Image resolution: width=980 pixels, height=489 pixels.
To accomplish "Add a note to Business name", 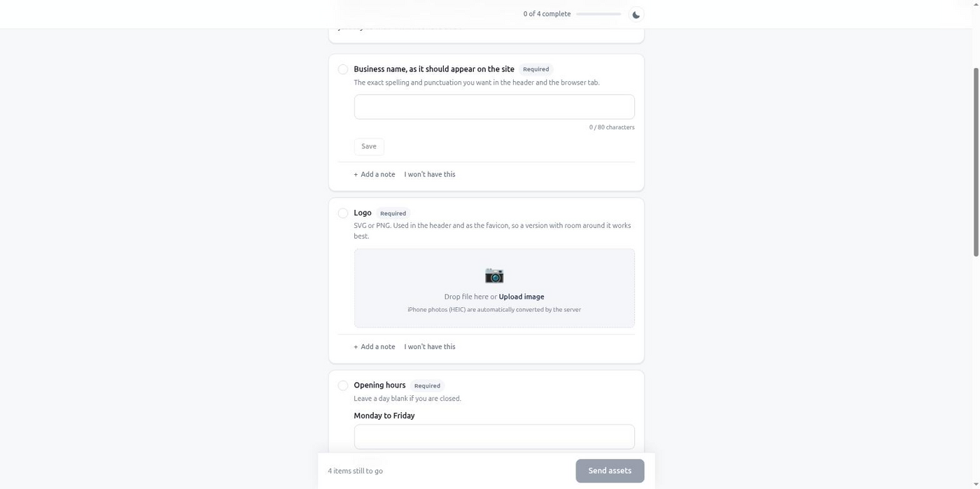I will 374,174.
